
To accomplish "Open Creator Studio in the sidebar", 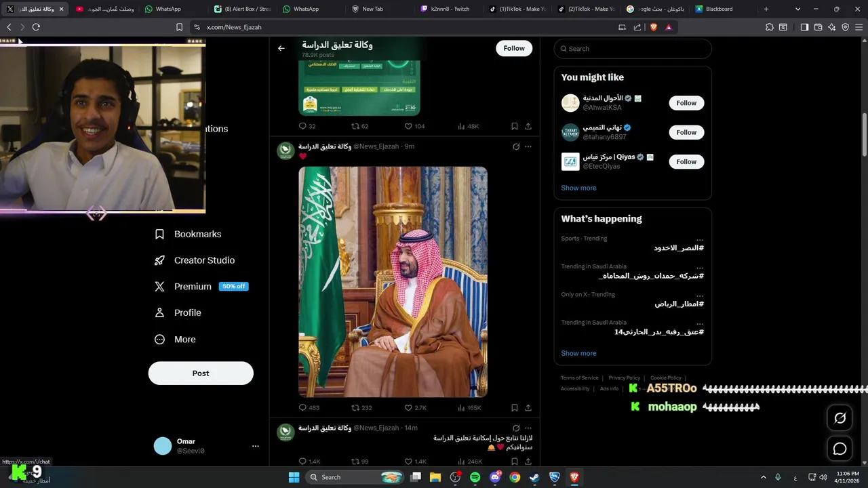I will pos(195,260).
